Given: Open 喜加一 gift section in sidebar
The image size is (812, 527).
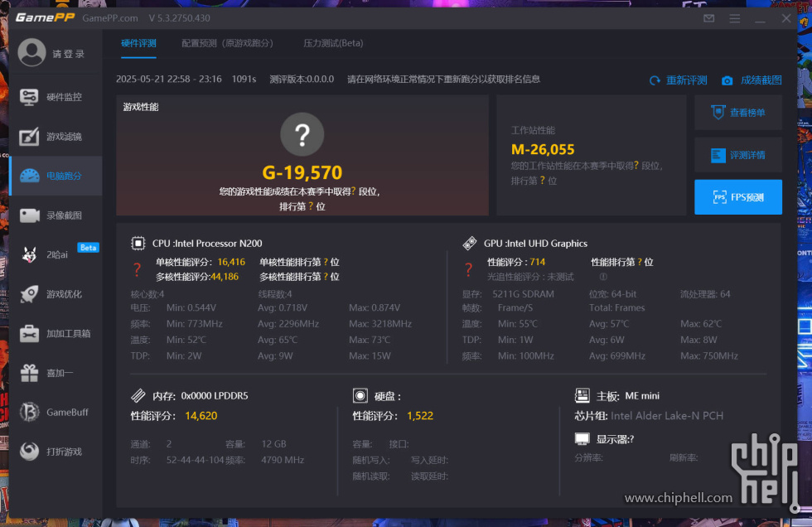Looking at the screenshot, I should click(x=56, y=373).
